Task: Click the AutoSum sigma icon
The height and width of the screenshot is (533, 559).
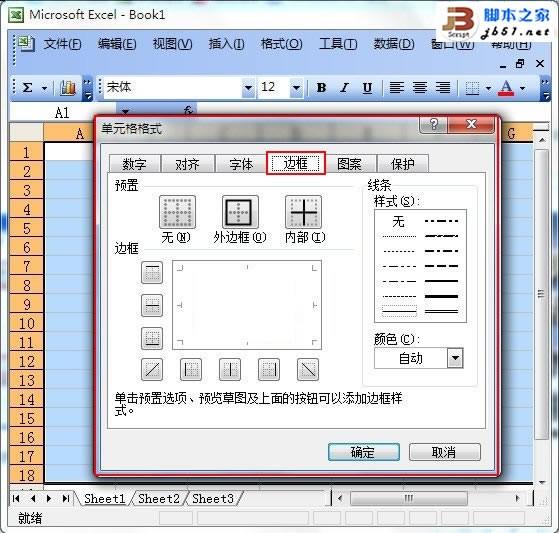Action: (27, 87)
